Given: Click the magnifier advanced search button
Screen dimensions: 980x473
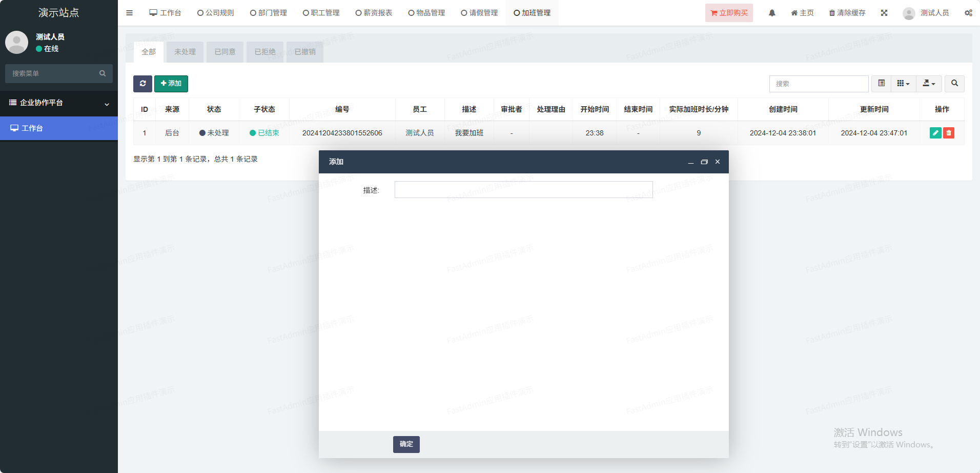Looking at the screenshot, I should point(954,84).
